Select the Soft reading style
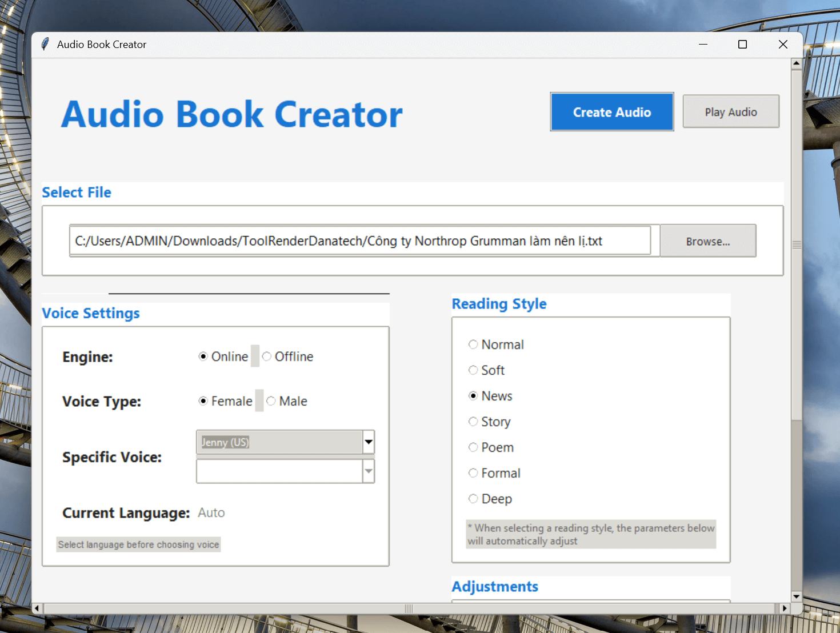840x633 pixels. tap(486, 370)
